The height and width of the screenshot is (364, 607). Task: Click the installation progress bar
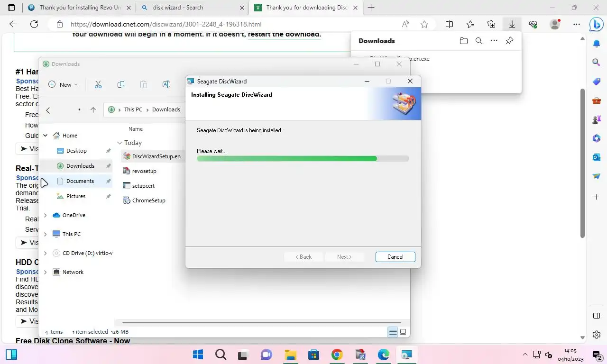pos(303,159)
